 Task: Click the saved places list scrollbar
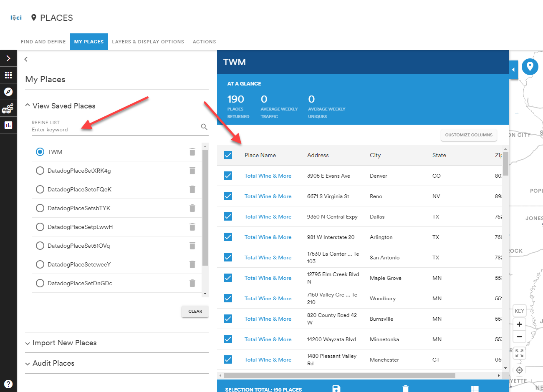pyautogui.click(x=205, y=207)
